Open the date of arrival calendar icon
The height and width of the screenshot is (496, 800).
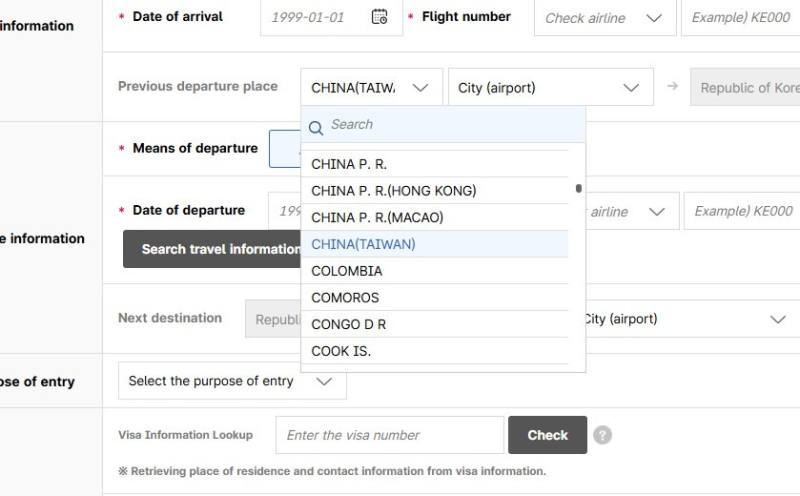click(x=379, y=17)
